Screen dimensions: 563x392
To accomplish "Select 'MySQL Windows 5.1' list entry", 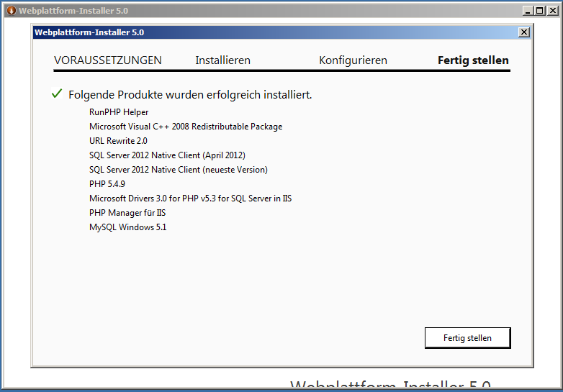I will coord(128,227).
